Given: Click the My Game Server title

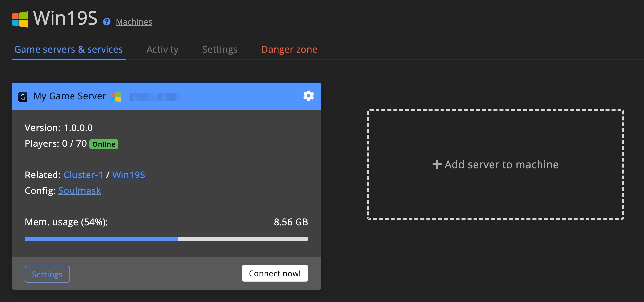Looking at the screenshot, I should tap(70, 96).
